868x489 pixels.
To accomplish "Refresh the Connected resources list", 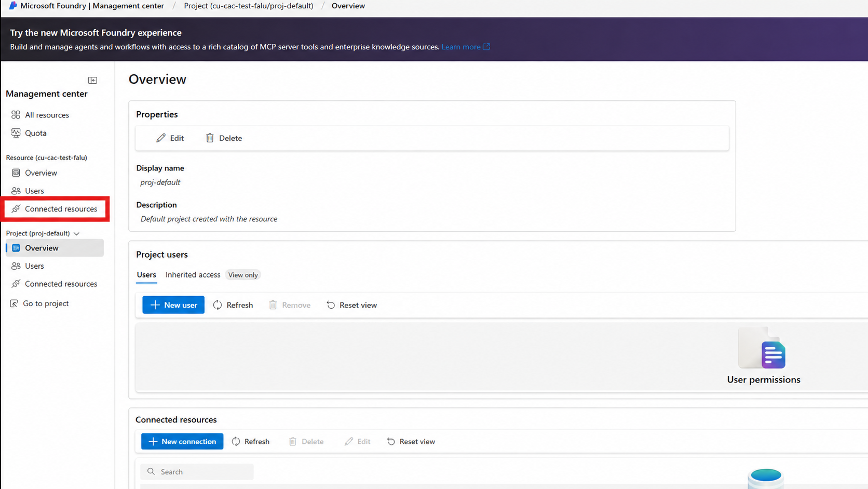I will [x=251, y=442].
